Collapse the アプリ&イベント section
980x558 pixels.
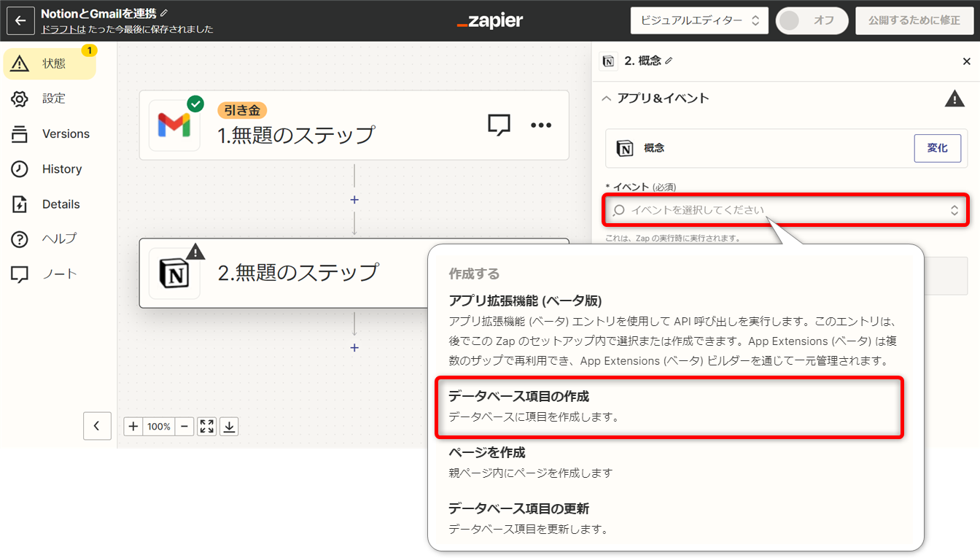coord(607,98)
